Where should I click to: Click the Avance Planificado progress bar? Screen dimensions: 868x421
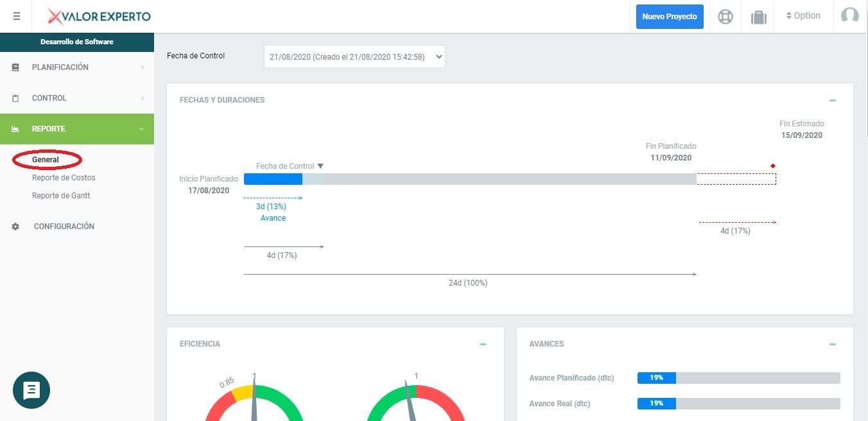click(738, 378)
